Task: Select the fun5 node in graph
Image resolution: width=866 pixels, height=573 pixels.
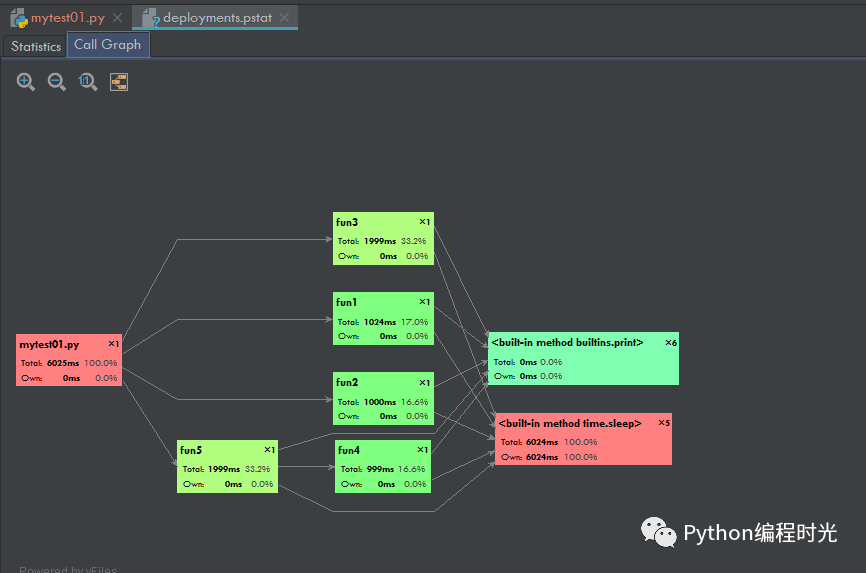Action: tap(227, 466)
